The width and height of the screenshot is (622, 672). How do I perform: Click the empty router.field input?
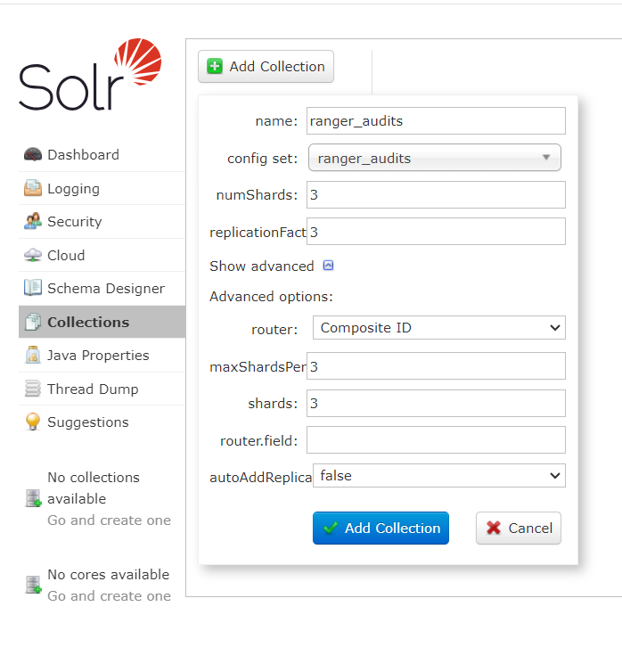tap(436, 439)
